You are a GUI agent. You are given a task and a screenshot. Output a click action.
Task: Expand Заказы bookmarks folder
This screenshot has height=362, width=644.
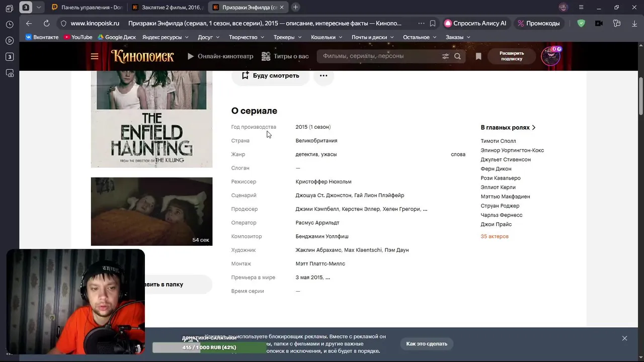click(458, 37)
